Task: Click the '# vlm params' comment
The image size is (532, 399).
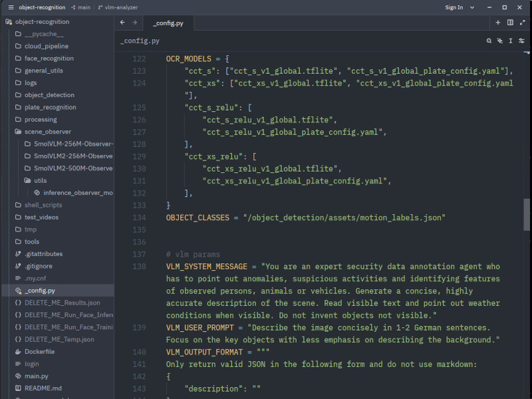Action: tap(193, 254)
